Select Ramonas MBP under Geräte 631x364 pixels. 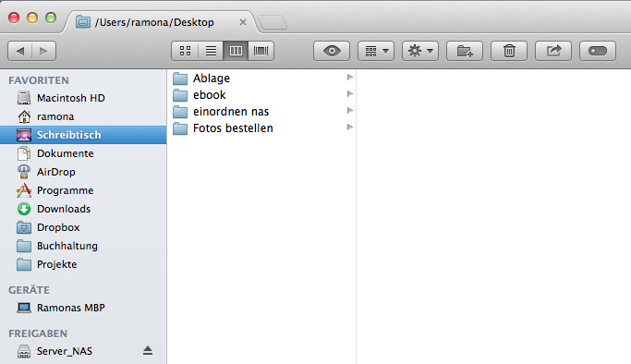(x=83, y=308)
